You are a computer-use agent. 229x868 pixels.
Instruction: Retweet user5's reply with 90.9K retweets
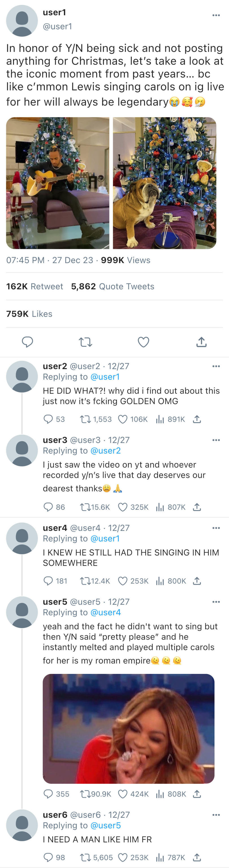click(x=84, y=794)
